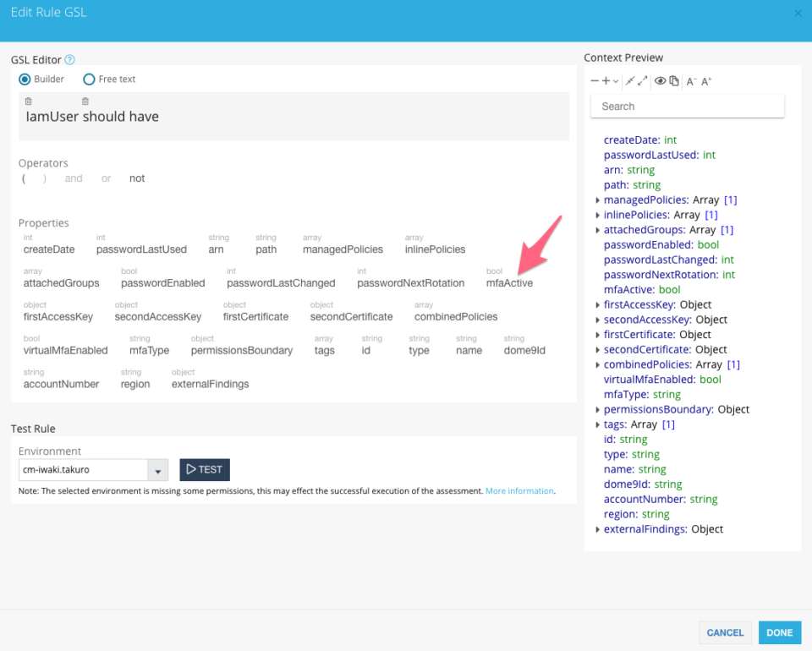Expand firstCertificate object node
Screen dimensions: 812x651
coord(597,336)
